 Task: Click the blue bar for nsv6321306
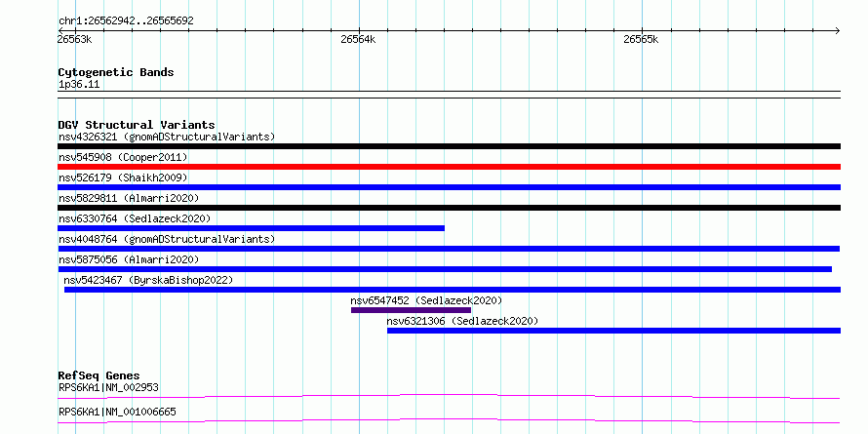click(613, 331)
